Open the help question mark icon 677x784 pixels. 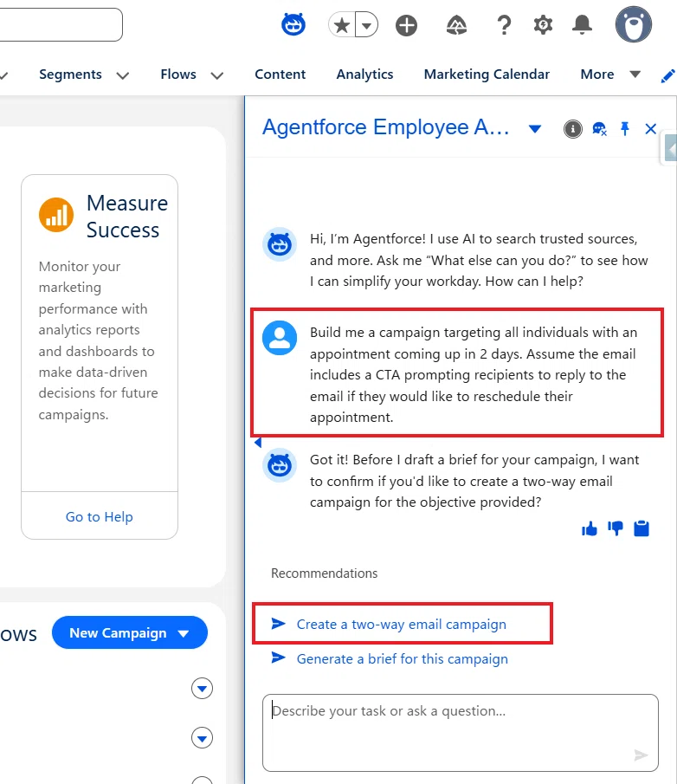[x=504, y=25]
